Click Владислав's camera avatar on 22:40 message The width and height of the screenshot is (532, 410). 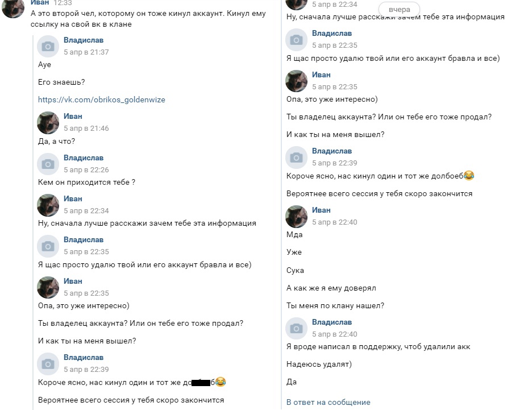point(296,328)
